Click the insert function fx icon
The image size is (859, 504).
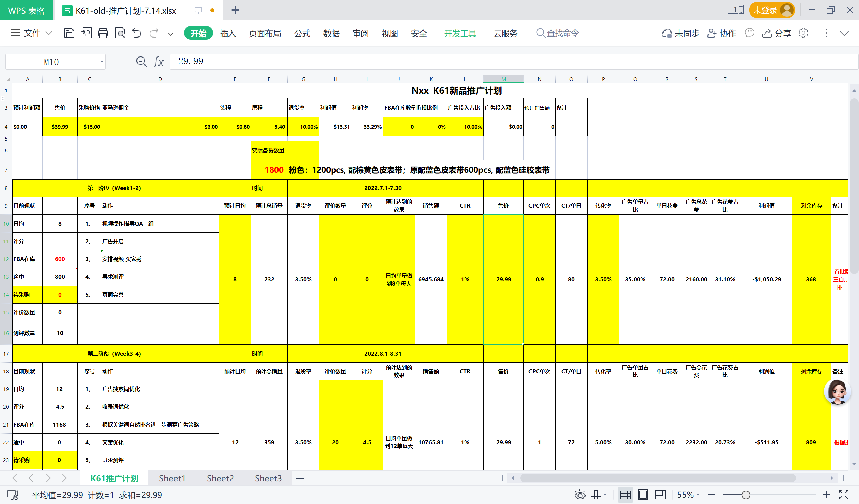click(158, 62)
